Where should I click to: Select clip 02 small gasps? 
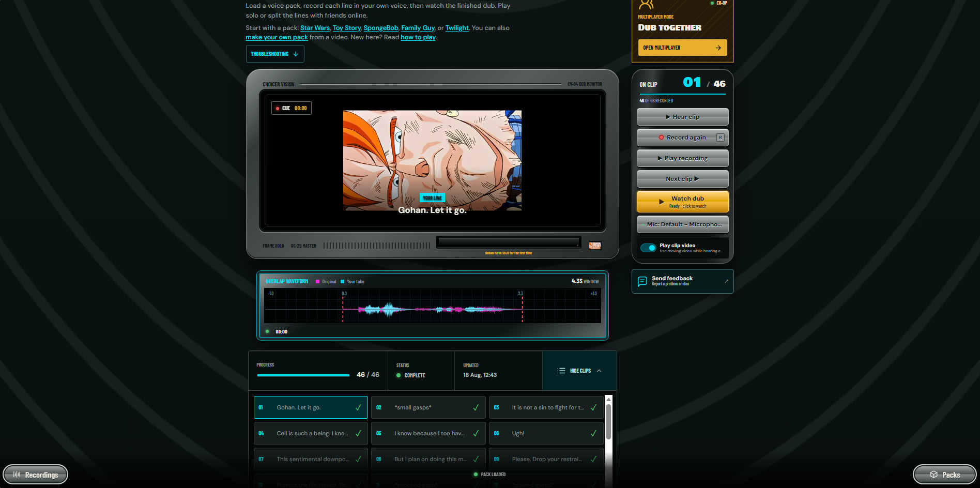click(428, 407)
